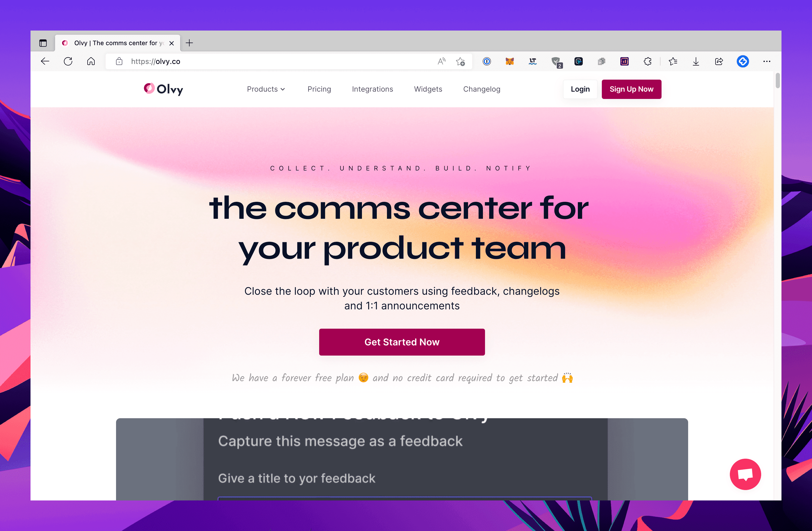812x531 pixels.
Task: Click the Pricing navigation menu item
Action: (x=319, y=89)
